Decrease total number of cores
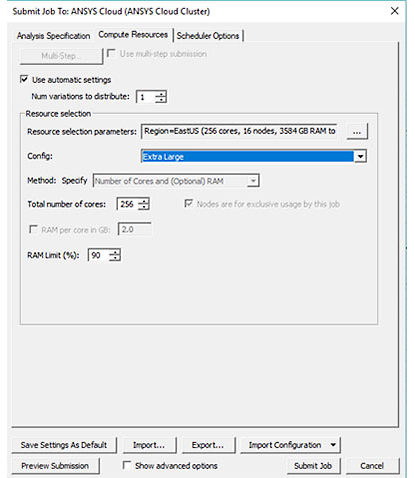This screenshot has height=478, width=415. (x=144, y=207)
